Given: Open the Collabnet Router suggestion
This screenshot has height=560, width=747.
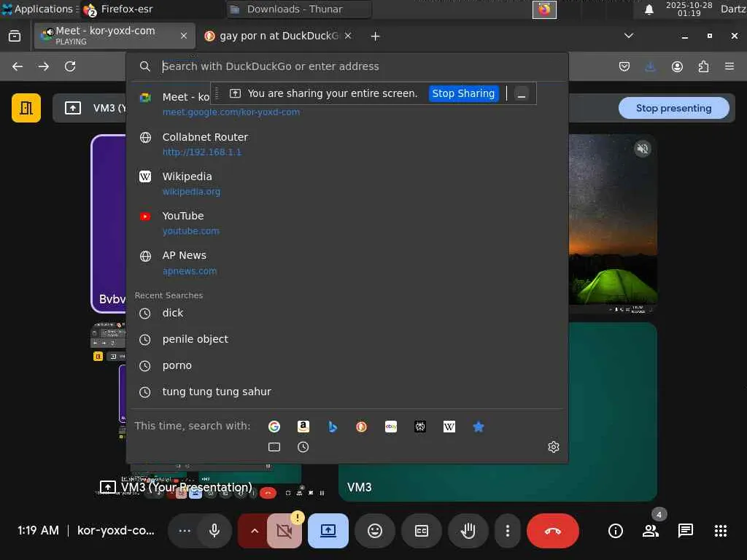Looking at the screenshot, I should click(x=348, y=144).
